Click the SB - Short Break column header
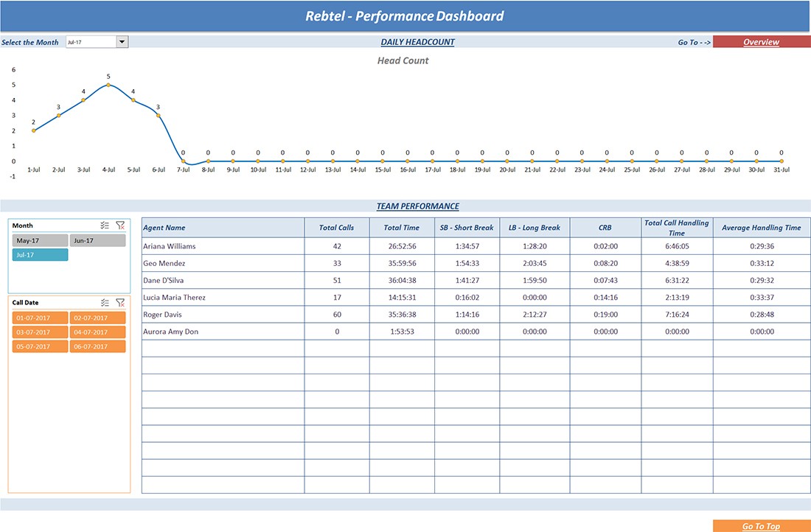Screen dimensions: 811x532 (x=467, y=228)
